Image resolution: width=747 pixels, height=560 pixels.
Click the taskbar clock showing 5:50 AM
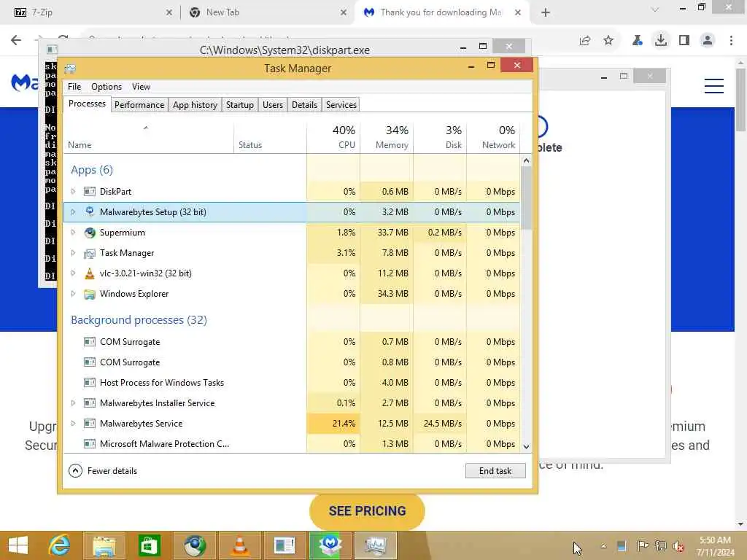click(715, 545)
